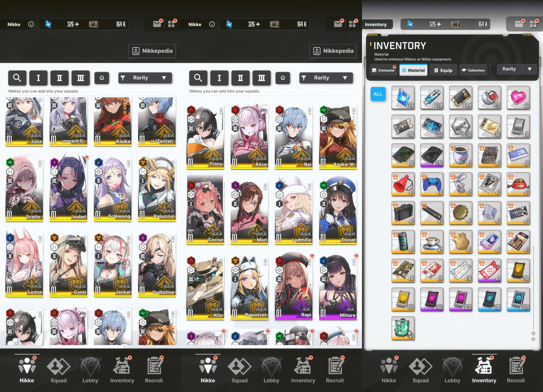Open the Rarity sort dropdown in left panel
This screenshot has width=543, height=392.
point(145,78)
